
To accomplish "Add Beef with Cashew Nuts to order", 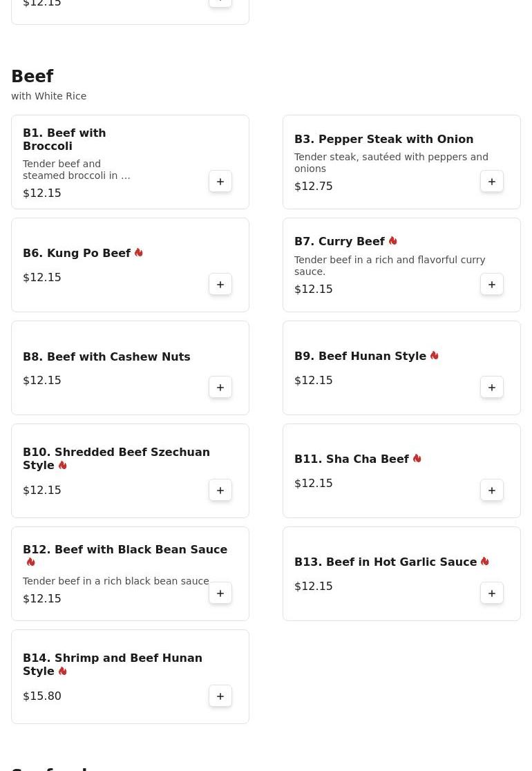I will coord(220,388).
